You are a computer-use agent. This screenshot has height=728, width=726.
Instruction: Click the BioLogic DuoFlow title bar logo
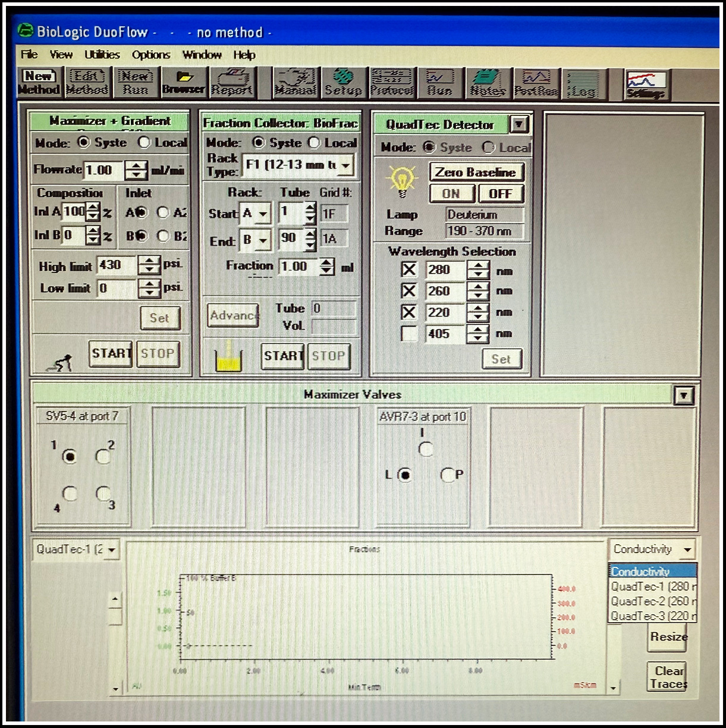[x=26, y=30]
